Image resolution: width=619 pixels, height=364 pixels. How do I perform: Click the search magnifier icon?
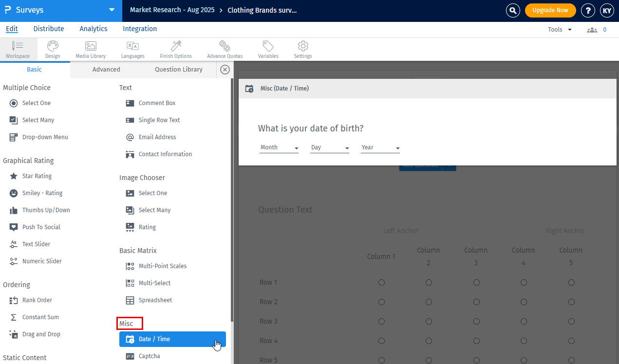click(x=513, y=10)
